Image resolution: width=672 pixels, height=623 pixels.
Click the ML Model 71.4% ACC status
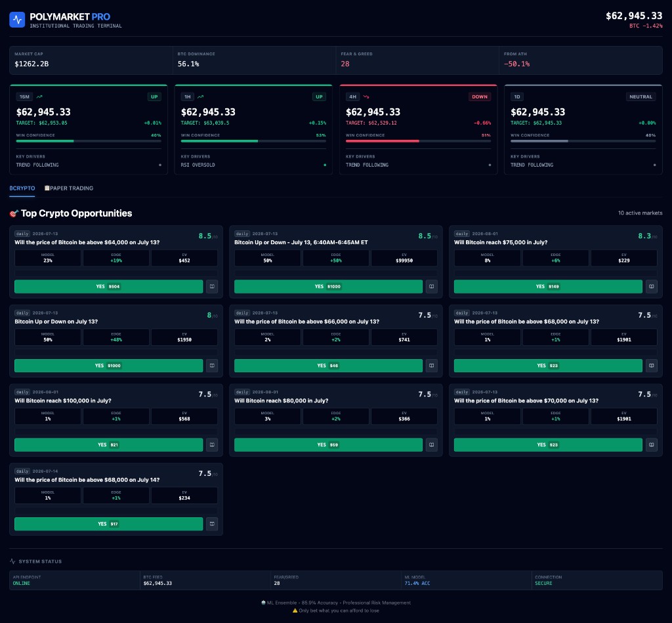click(x=417, y=583)
